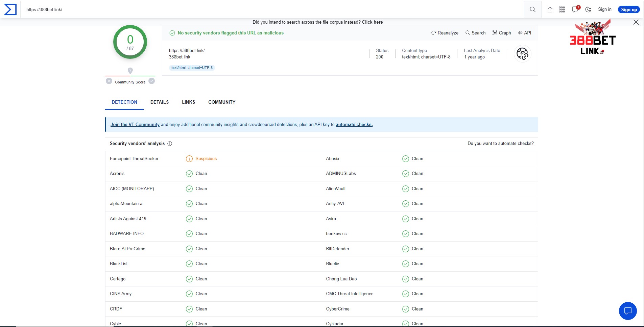Click the check icon beside No security vendors flagged
Screen dimensions: 644x327
coord(172,33)
